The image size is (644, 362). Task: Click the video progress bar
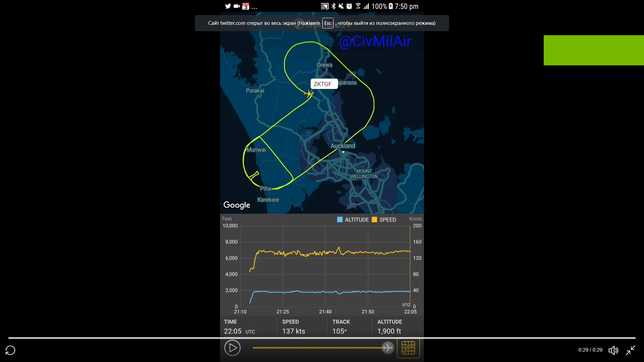pos(322,338)
